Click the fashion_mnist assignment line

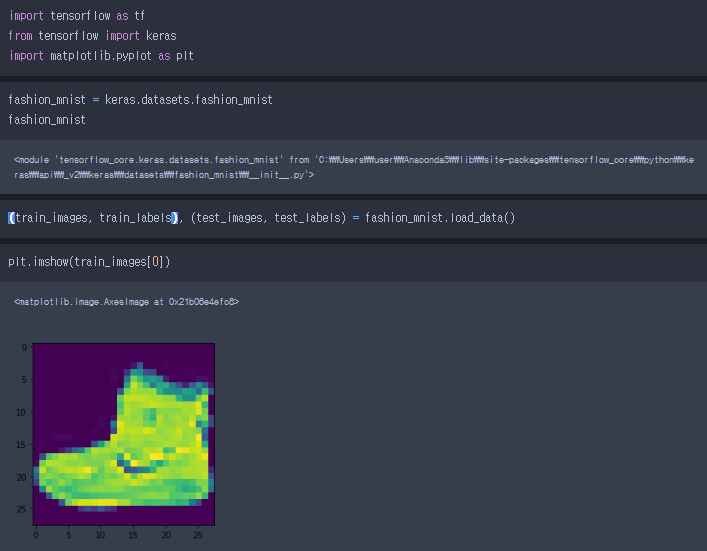coord(141,100)
